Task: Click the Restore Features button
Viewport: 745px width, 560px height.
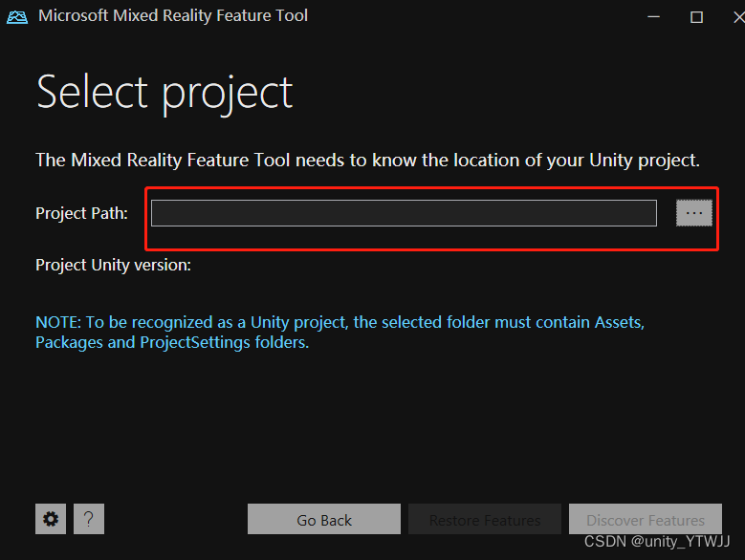Action: click(485, 519)
